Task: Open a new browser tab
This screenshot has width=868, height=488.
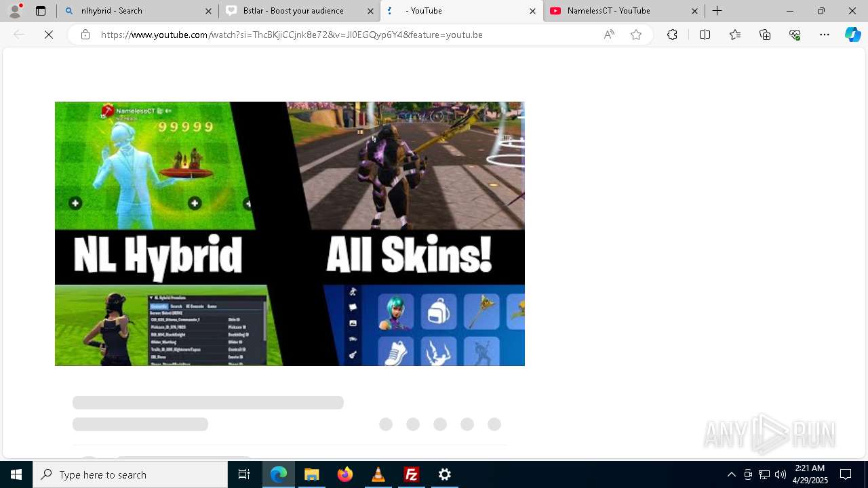Action: (x=717, y=11)
